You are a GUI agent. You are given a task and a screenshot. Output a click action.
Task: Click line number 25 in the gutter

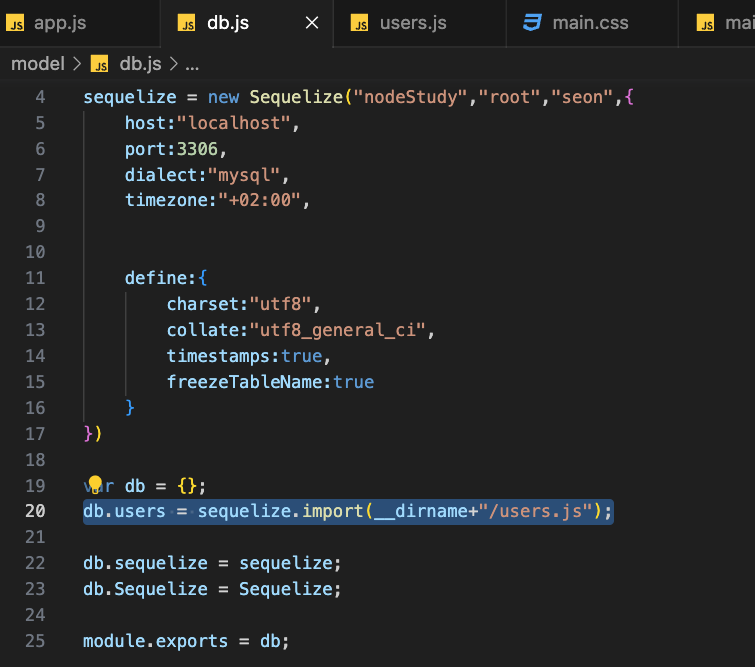point(35,641)
